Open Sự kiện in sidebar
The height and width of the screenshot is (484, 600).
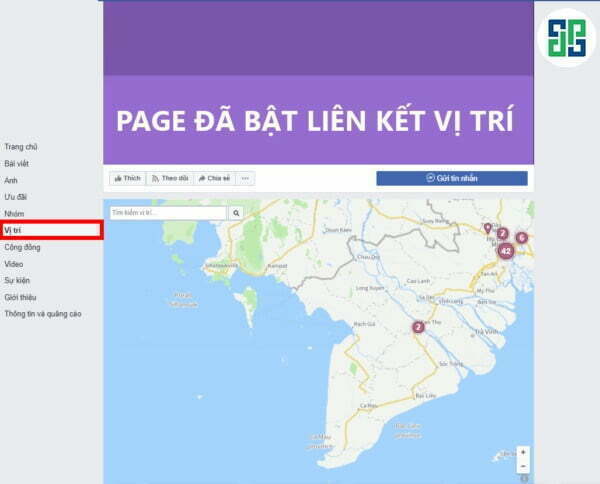(17, 280)
